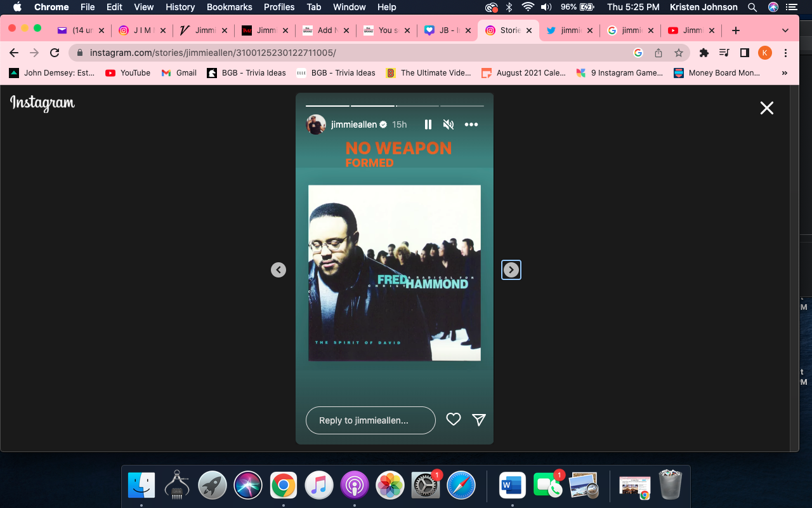Open the tab search dropdown arrow
Screen dimensions: 812x508
click(x=785, y=30)
